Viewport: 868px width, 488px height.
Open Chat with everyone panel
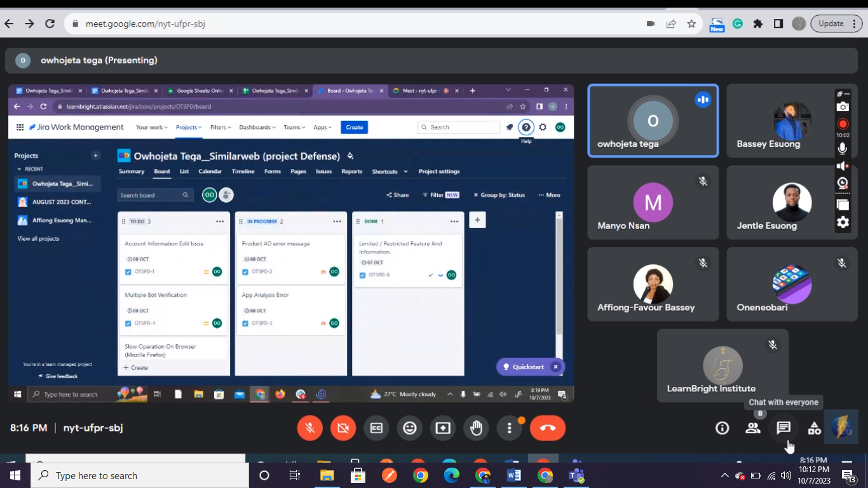pyautogui.click(x=783, y=428)
